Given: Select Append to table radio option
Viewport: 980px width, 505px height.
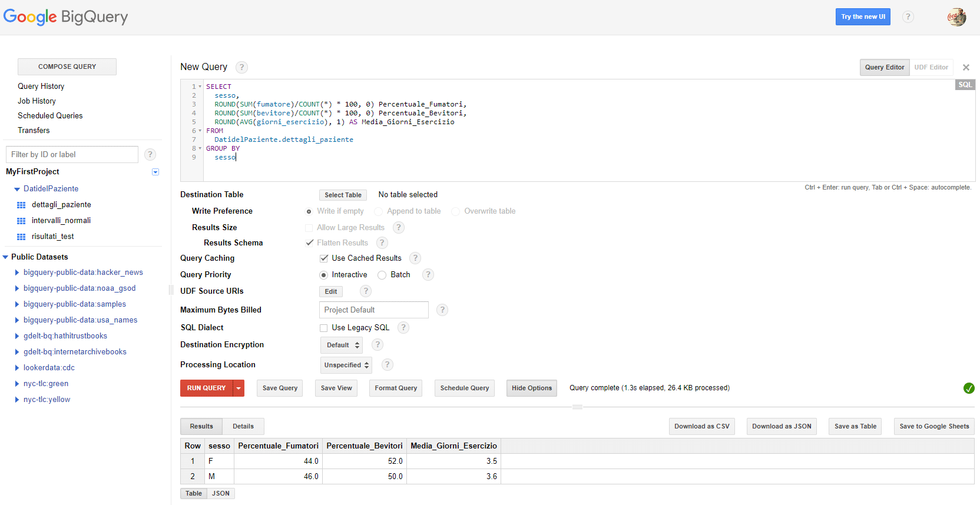Looking at the screenshot, I should [x=378, y=211].
